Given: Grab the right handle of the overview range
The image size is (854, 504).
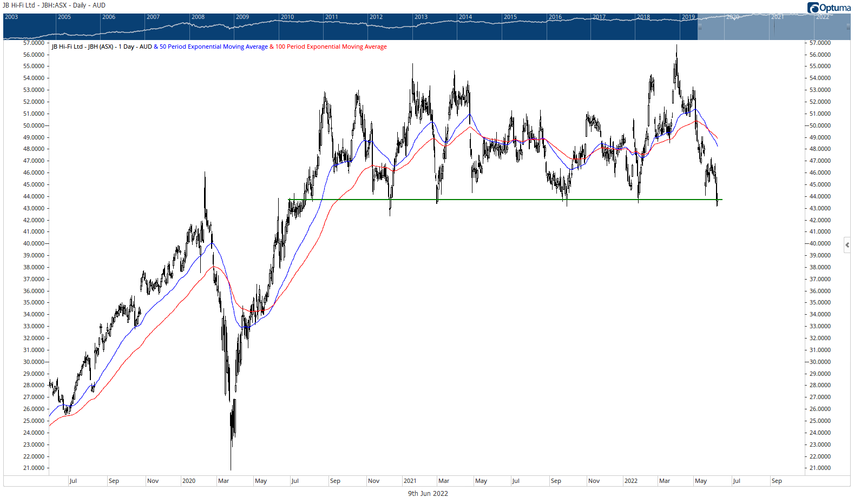Looking at the screenshot, I should (849, 26).
